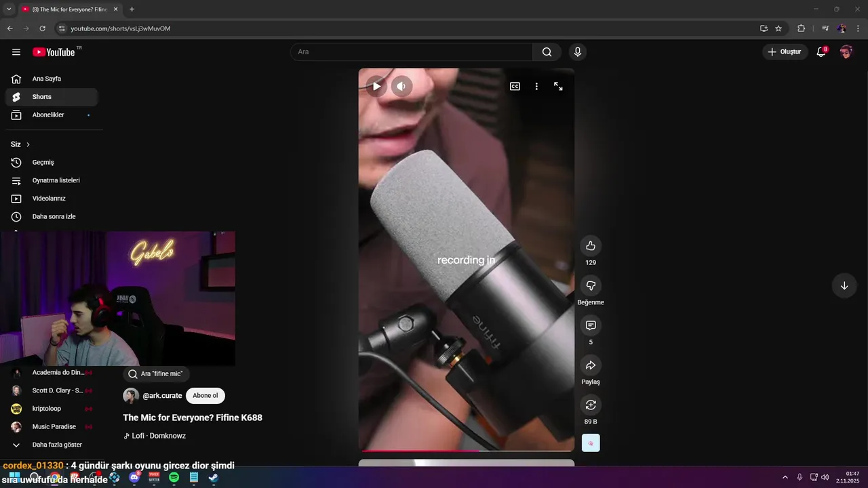Dislike the Short with thumbs down
Screen dimensions: 868x488
591,285
